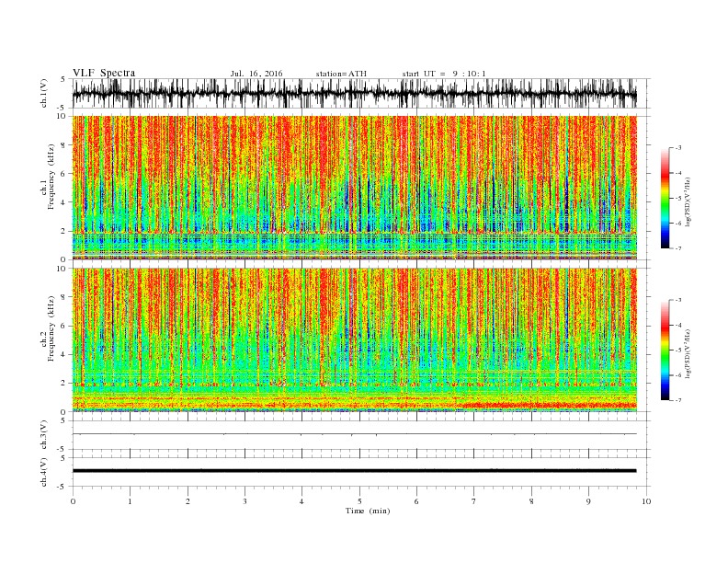Click the '-3' label on ch.2 color scale
The image size is (728, 563).
[x=677, y=300]
